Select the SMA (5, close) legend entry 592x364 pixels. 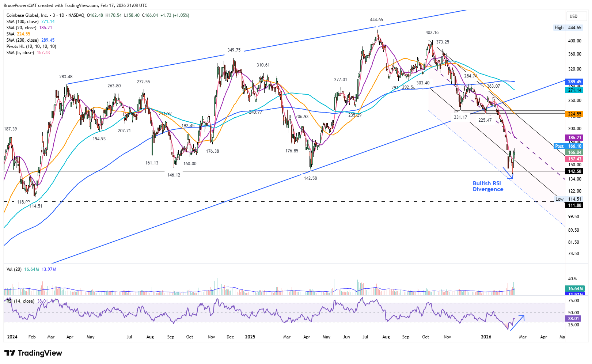[x=28, y=53]
